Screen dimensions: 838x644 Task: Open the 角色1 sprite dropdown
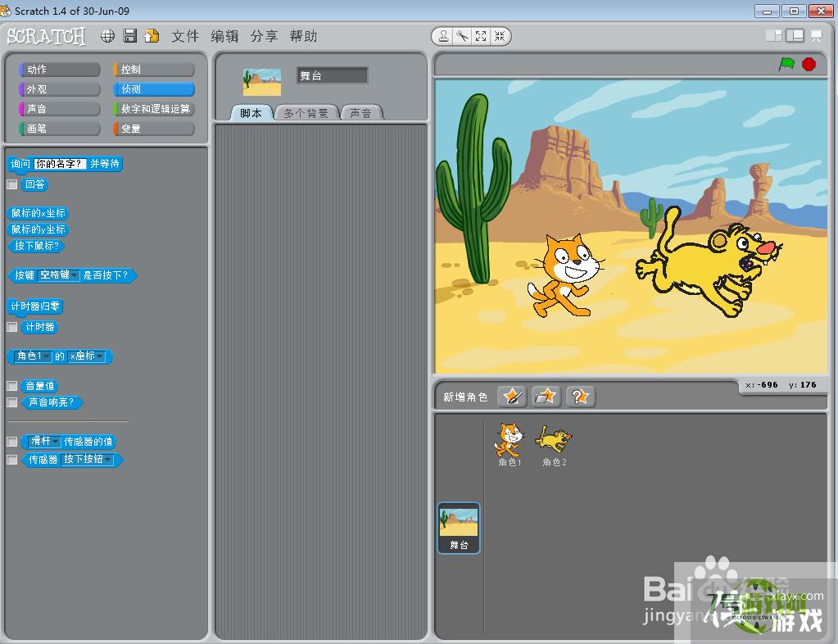click(x=33, y=356)
